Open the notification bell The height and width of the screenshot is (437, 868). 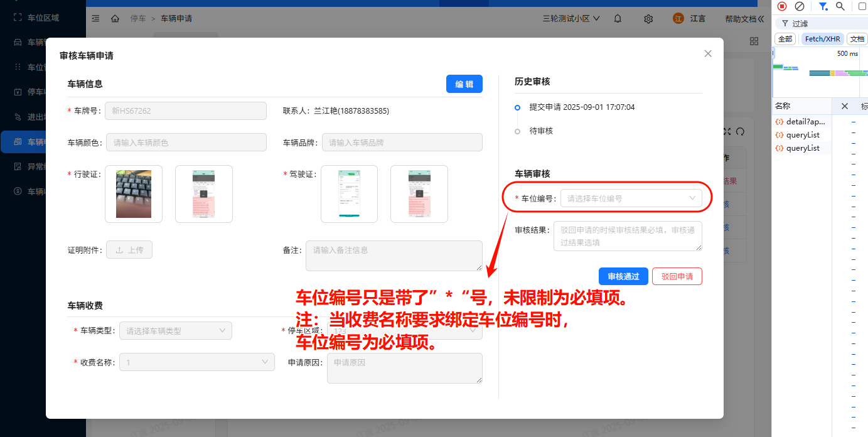click(x=618, y=19)
